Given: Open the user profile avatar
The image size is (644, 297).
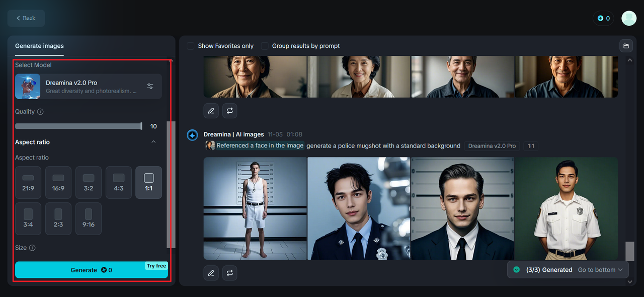Looking at the screenshot, I should tap(629, 18).
